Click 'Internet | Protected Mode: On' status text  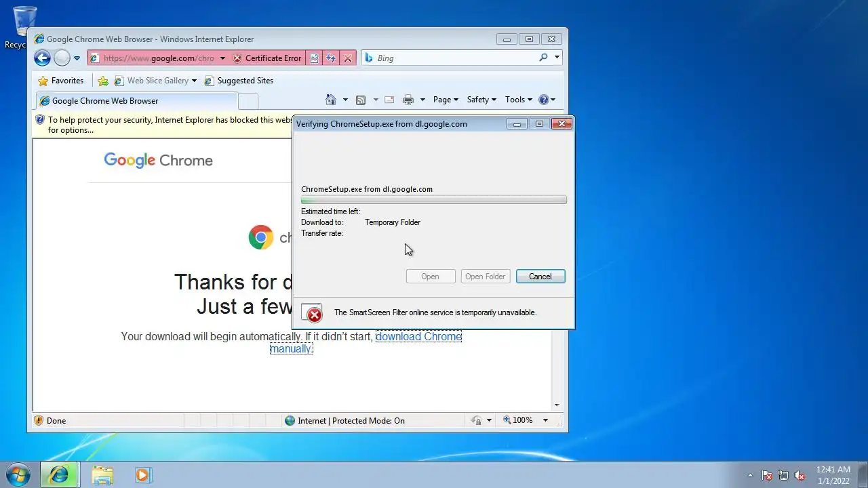pyautogui.click(x=351, y=421)
